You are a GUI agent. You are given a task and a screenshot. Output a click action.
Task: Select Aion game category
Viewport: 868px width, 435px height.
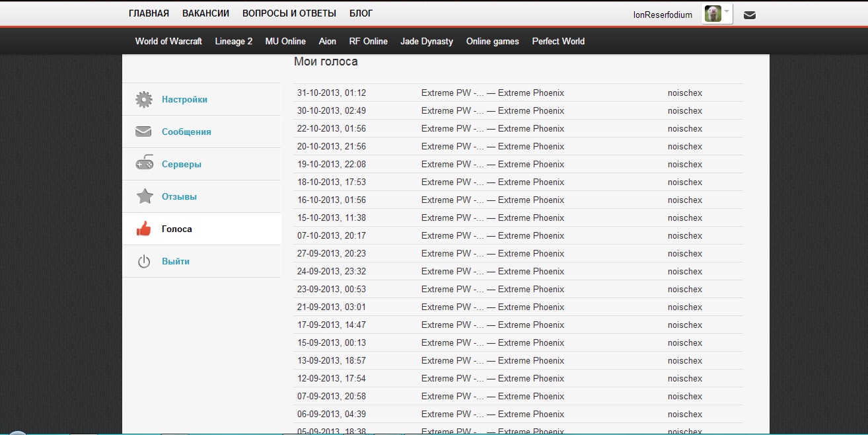tap(328, 41)
